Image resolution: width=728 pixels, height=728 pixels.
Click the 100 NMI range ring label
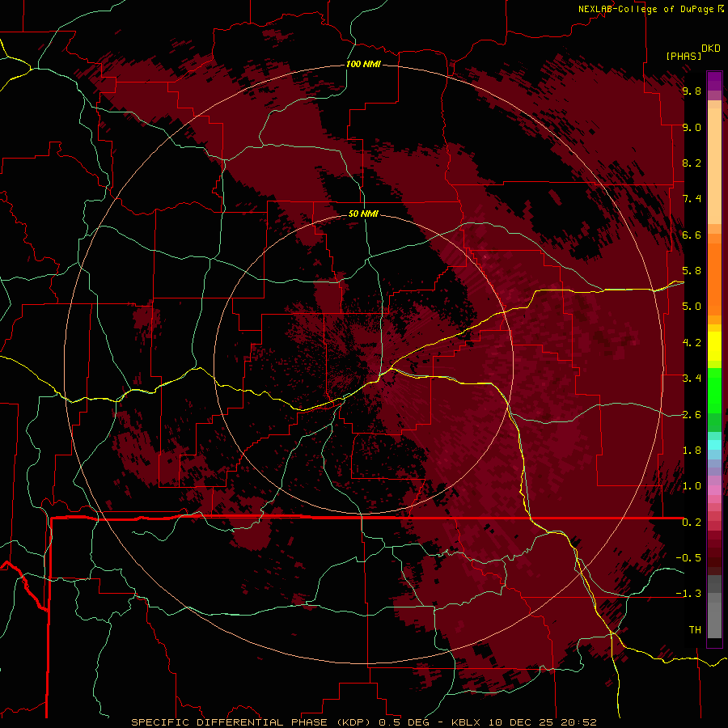pos(363,64)
